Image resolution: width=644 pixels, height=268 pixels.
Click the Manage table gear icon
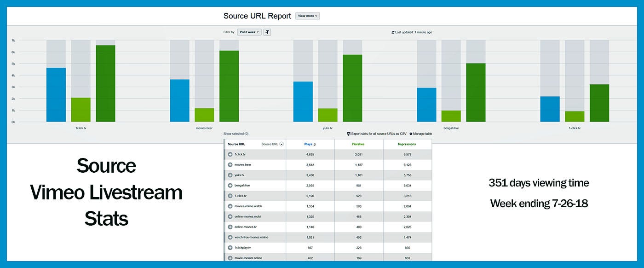coord(411,134)
